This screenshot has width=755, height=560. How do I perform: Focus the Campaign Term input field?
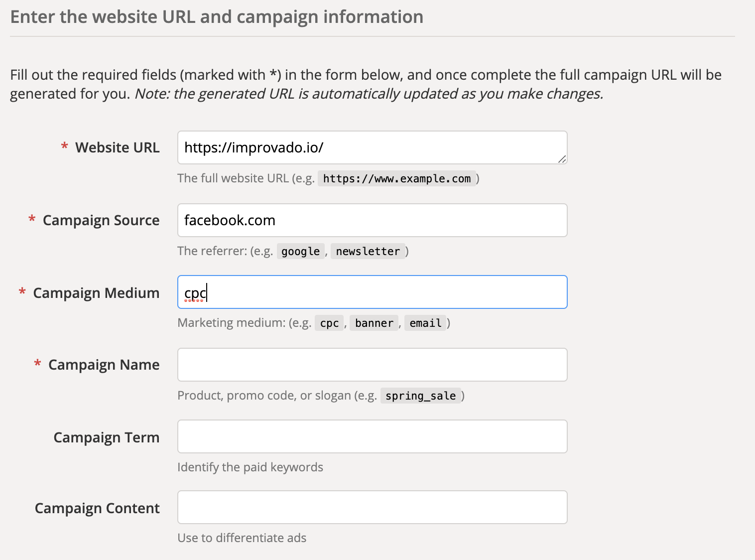pyautogui.click(x=372, y=436)
